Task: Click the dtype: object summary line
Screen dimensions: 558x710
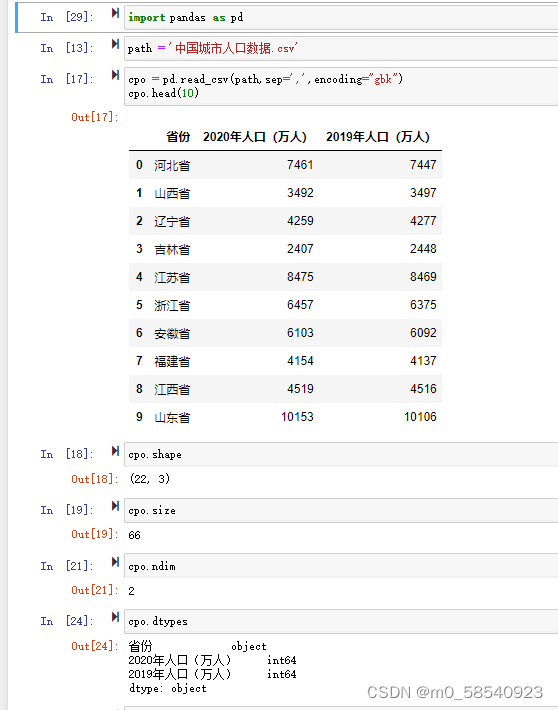Action: 168,689
